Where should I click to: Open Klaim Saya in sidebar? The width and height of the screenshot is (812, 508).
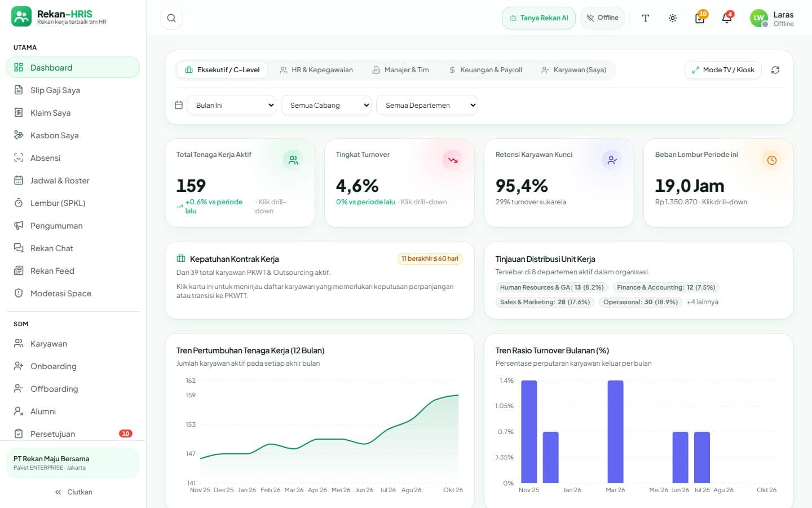coord(73,113)
